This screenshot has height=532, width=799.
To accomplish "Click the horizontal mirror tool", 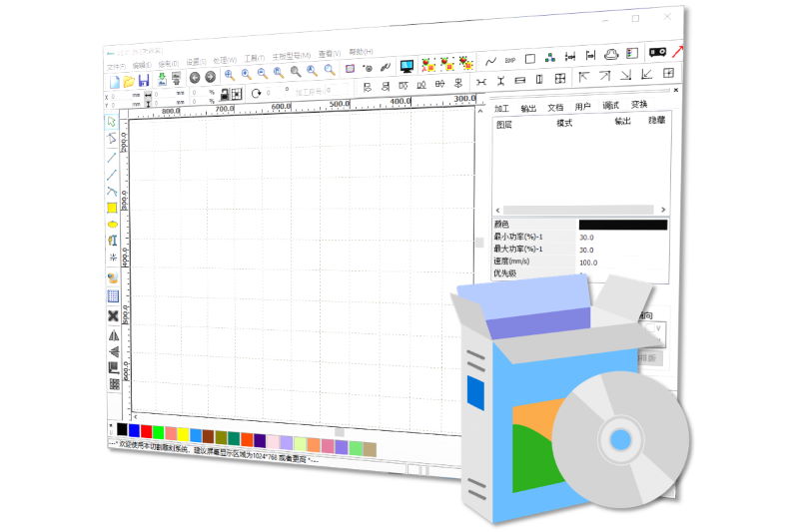I will pyautogui.click(x=114, y=335).
